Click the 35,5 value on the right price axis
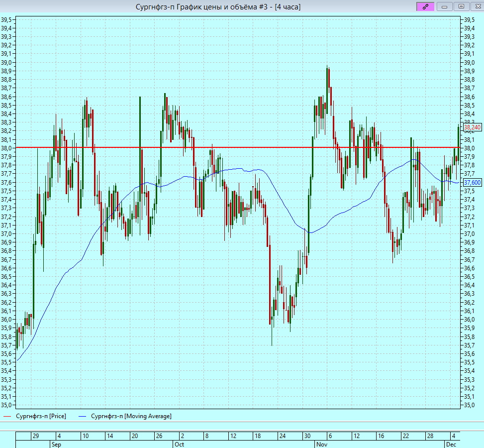Viewport: 484px width, 448px height. click(470, 362)
